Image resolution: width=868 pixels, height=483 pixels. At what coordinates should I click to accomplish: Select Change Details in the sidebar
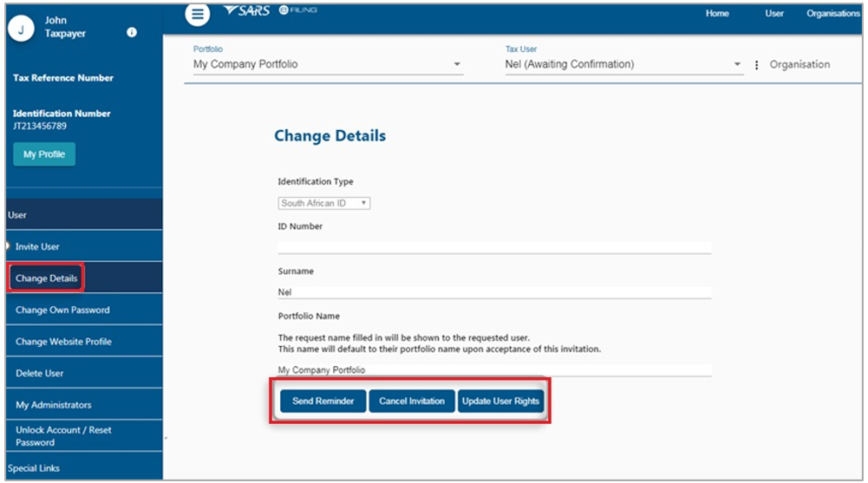84,277
